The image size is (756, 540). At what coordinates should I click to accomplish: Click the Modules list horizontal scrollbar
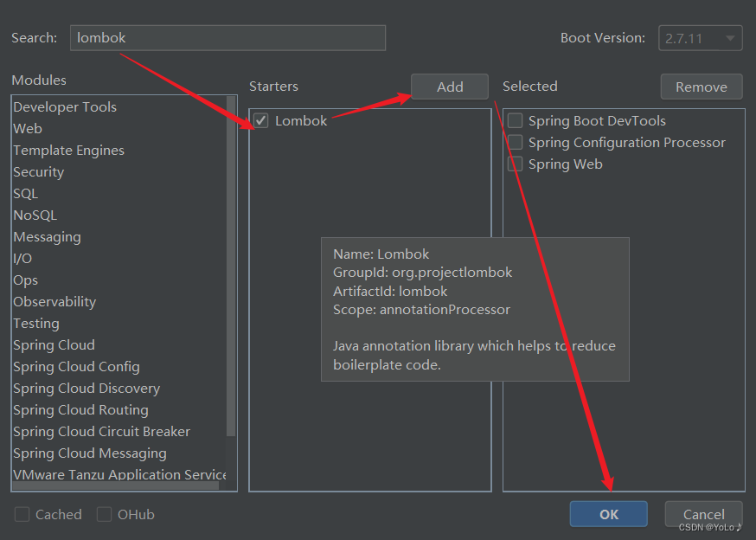tap(116, 486)
